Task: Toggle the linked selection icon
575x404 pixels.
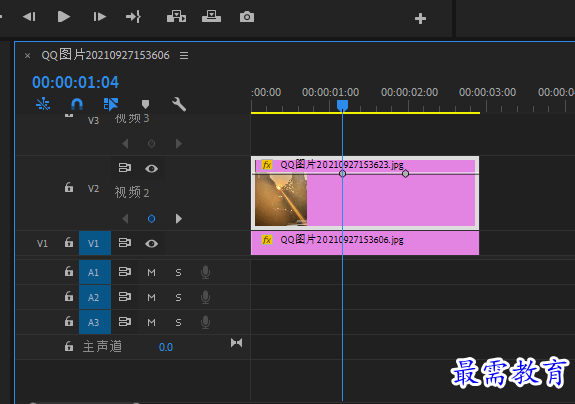Action: [111, 104]
